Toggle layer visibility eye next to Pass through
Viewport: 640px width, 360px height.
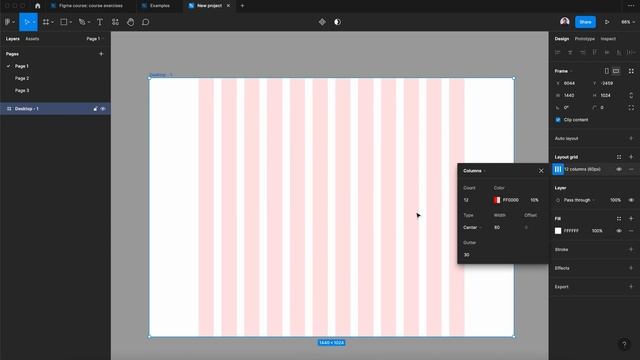point(631,200)
